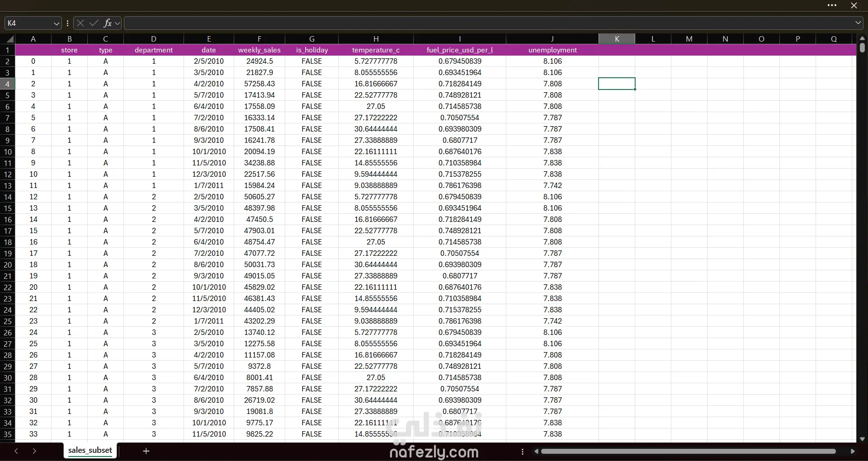Open the Name Box dropdown arrow
The width and height of the screenshot is (868, 461).
[57, 24]
